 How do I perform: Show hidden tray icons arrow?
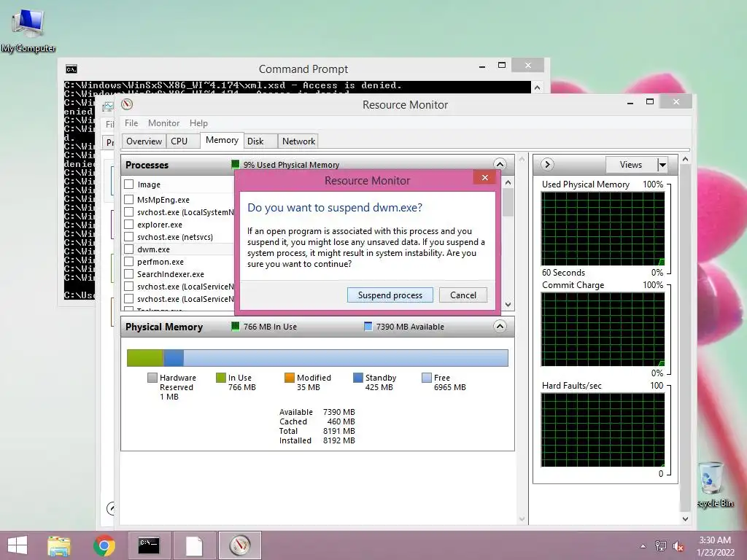coord(643,546)
